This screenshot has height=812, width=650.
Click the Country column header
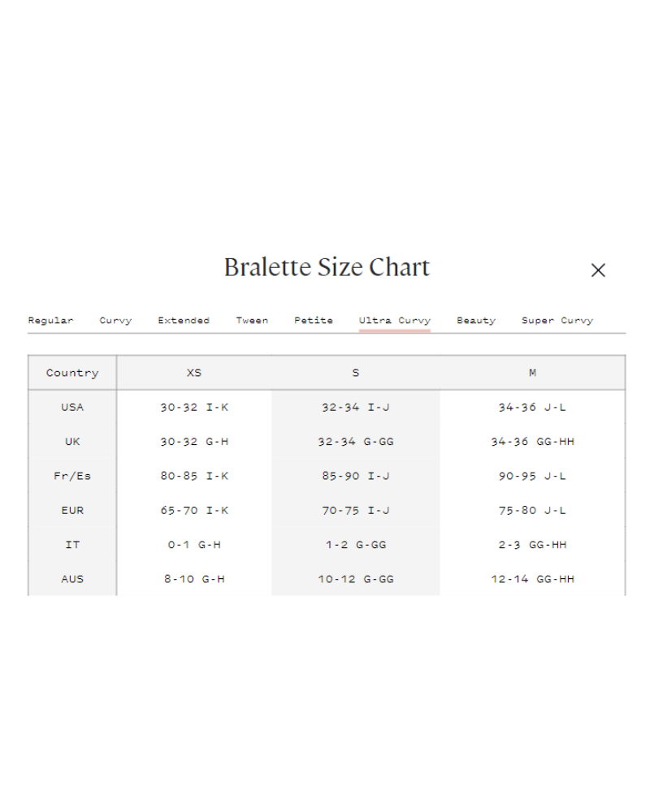72,373
